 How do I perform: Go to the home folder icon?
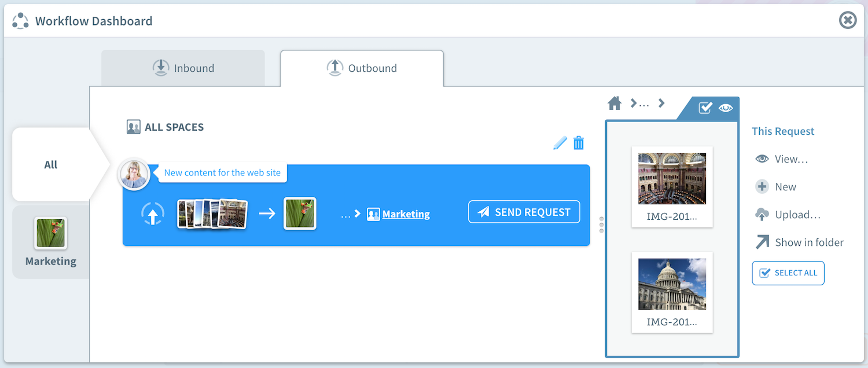(615, 104)
